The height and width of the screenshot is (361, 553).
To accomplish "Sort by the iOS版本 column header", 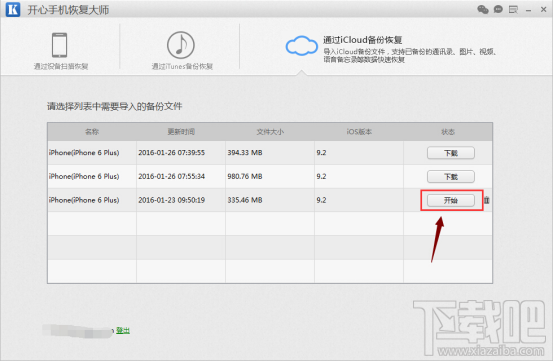I will point(359,132).
